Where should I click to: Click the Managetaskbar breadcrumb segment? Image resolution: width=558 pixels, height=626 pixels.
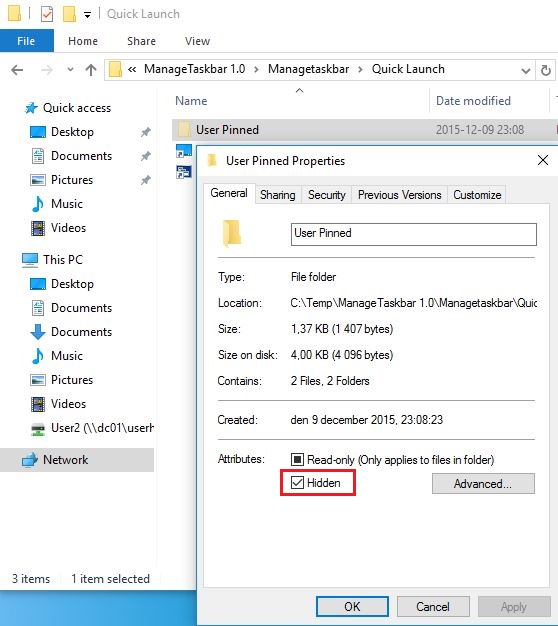pyautogui.click(x=309, y=69)
